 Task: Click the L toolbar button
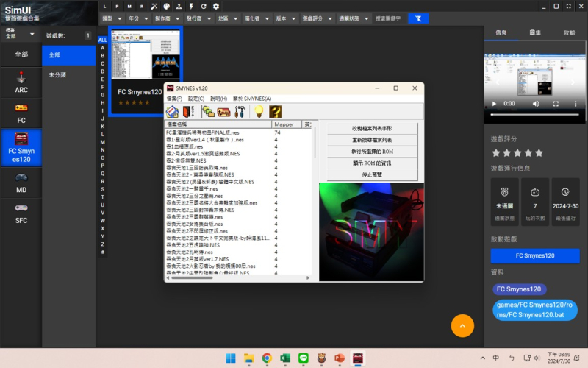104,7
